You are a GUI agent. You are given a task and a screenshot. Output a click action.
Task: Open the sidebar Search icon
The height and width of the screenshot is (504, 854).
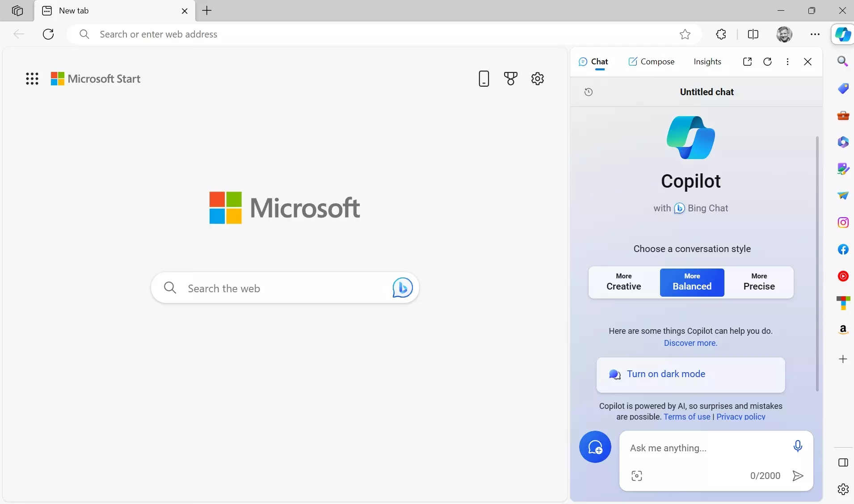843,61
